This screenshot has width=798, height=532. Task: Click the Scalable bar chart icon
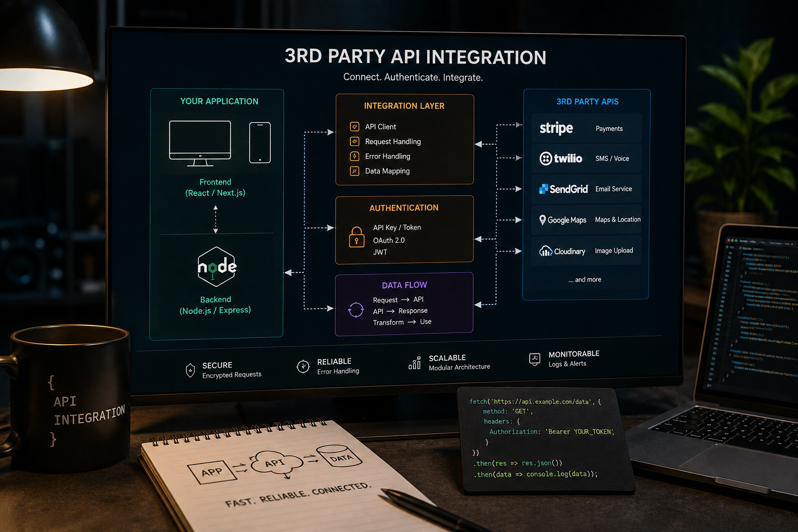tap(415, 363)
